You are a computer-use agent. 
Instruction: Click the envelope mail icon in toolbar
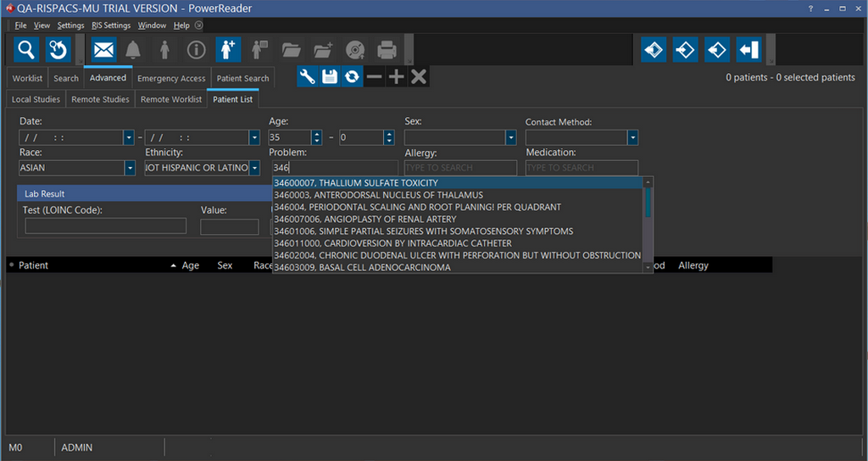click(x=103, y=50)
